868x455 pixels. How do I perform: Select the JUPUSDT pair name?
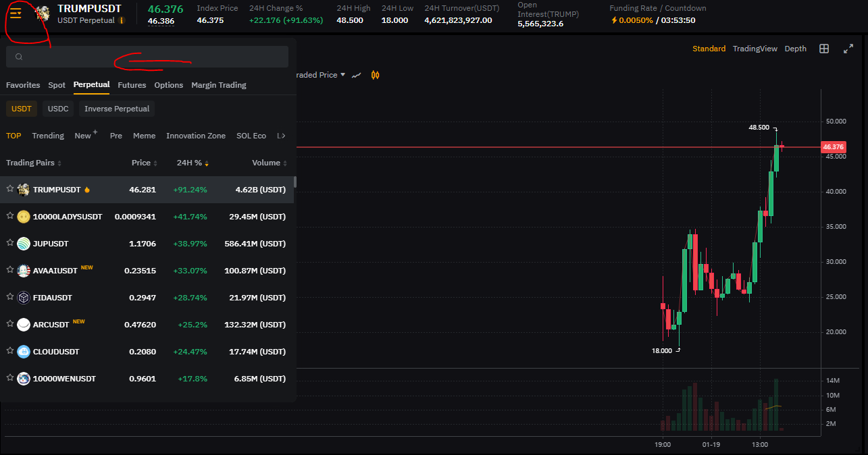(51, 244)
